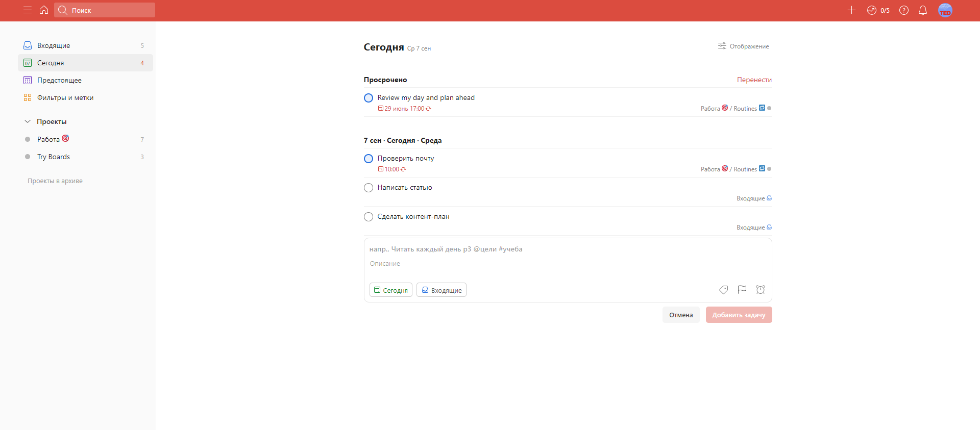Click the Отмена button
Screen dimensions: 980x430
pos(681,315)
